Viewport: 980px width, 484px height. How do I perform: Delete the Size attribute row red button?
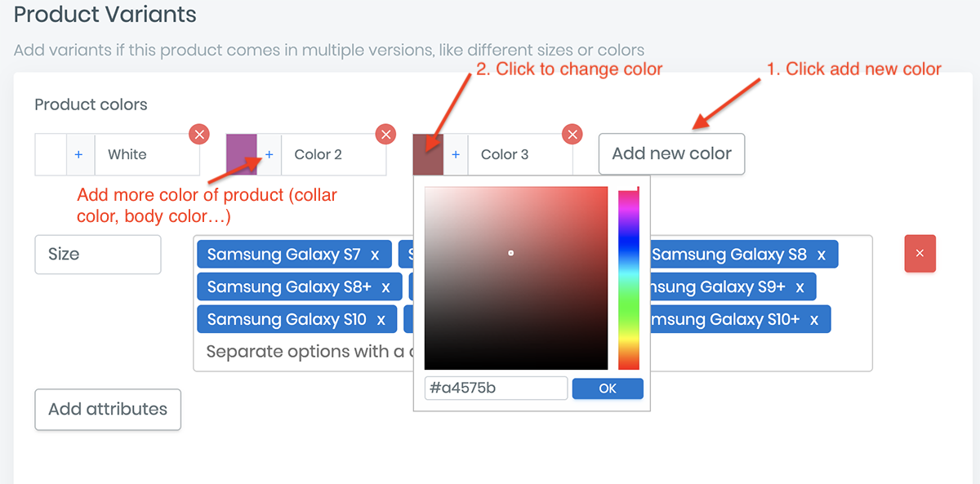[x=920, y=254]
